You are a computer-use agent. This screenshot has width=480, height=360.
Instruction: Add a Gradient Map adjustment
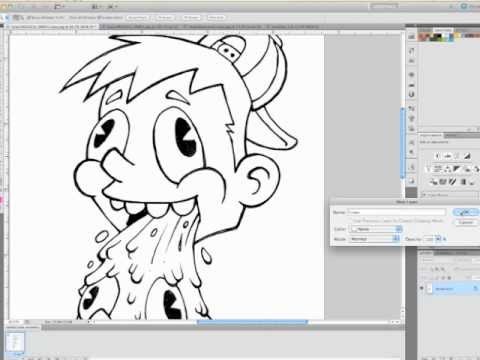pyautogui.click(x=463, y=182)
